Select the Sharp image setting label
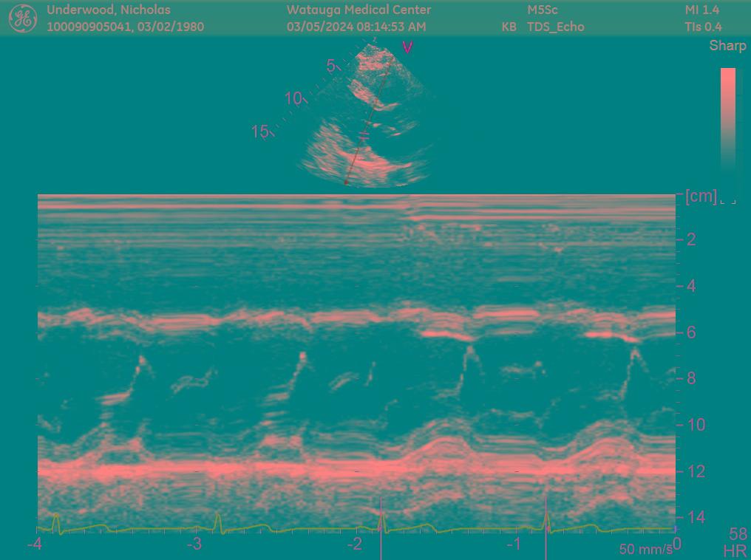 click(x=727, y=46)
